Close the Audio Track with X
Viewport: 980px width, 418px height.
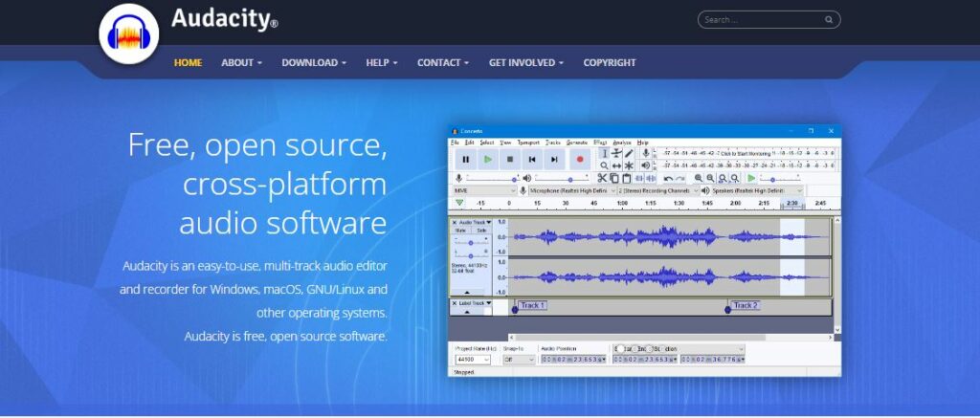[455, 223]
